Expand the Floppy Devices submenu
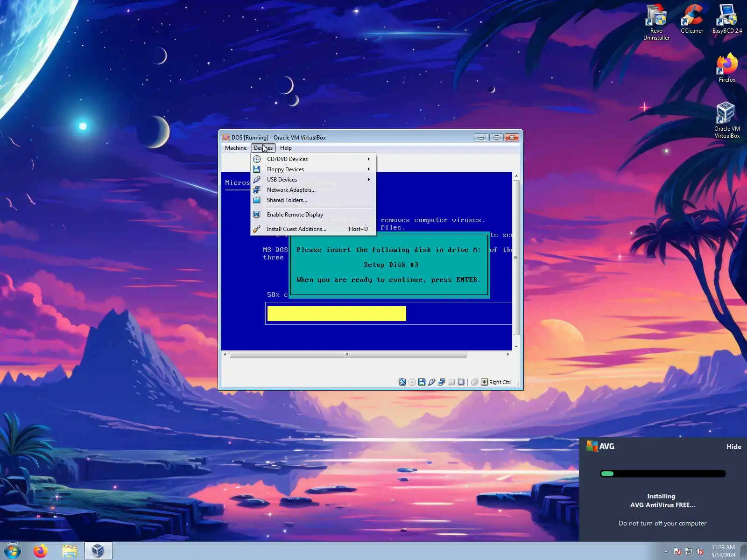This screenshot has height=560, width=747. point(313,169)
